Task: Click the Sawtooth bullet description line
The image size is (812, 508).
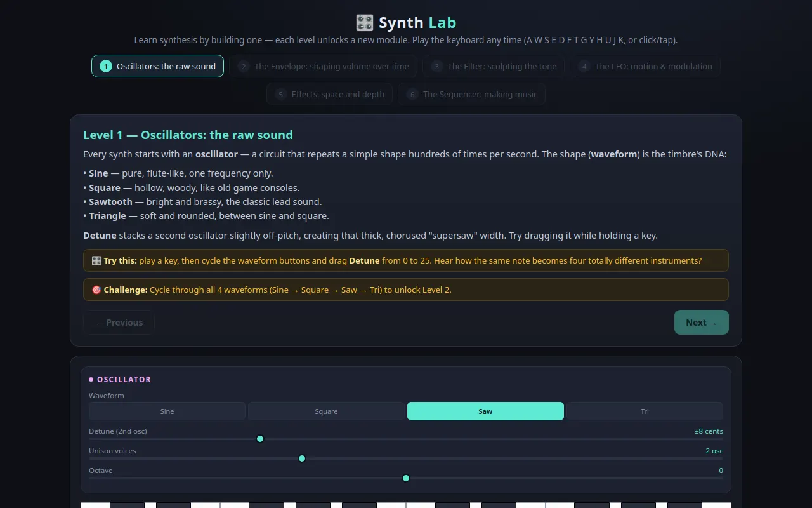Action: pyautogui.click(x=202, y=202)
